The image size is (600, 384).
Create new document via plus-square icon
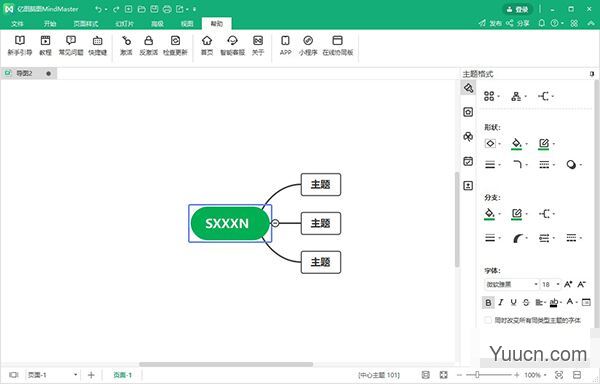pyautogui.click(x=129, y=9)
